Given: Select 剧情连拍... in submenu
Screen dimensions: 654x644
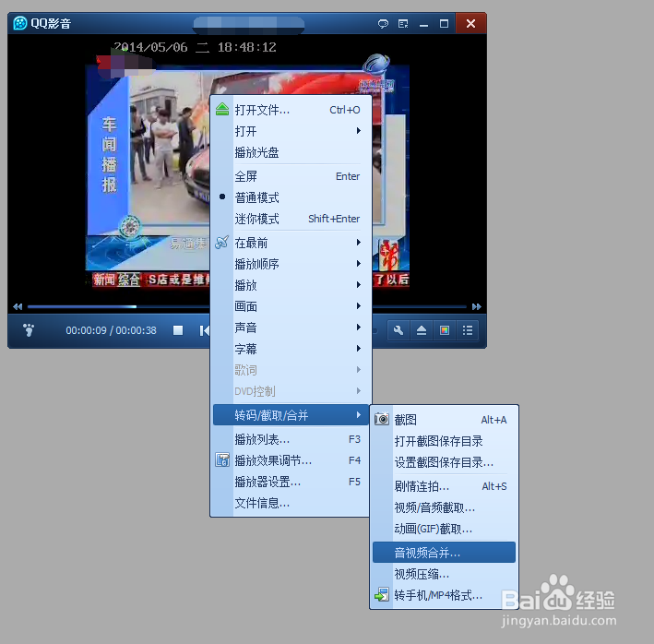Looking at the screenshot, I should click(x=444, y=486).
